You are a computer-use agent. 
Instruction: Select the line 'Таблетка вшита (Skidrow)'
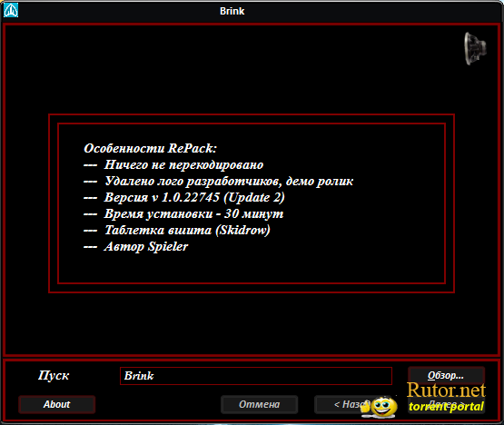coord(177,230)
